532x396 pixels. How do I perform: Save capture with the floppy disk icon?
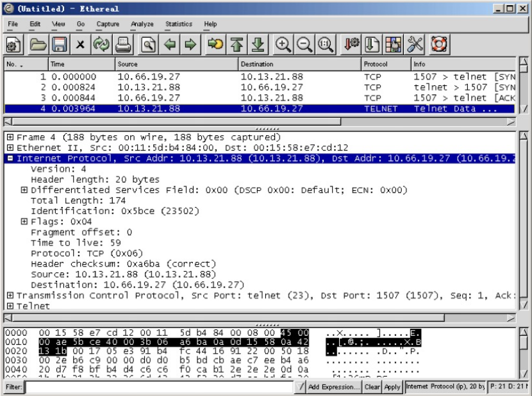59,44
